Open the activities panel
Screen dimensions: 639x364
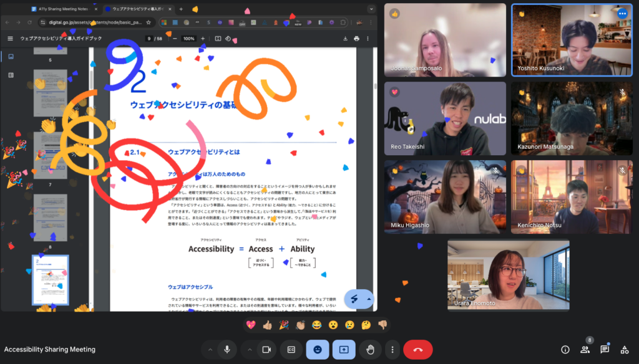624,350
